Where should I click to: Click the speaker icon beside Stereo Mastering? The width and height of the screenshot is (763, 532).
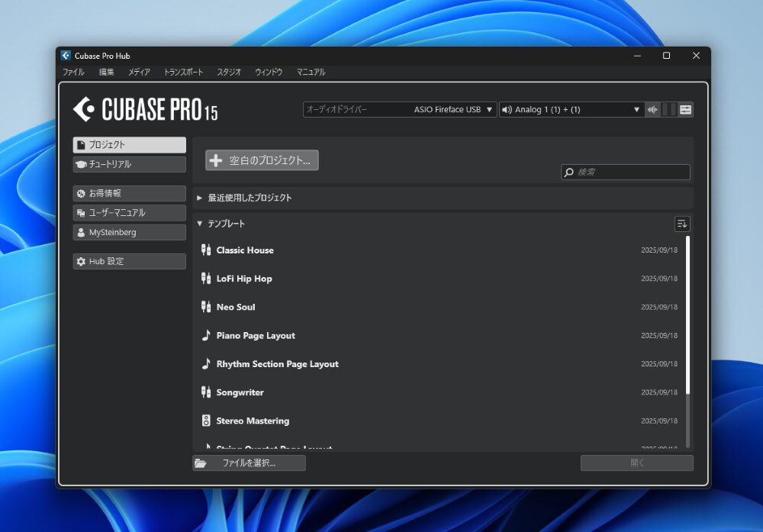pos(205,421)
